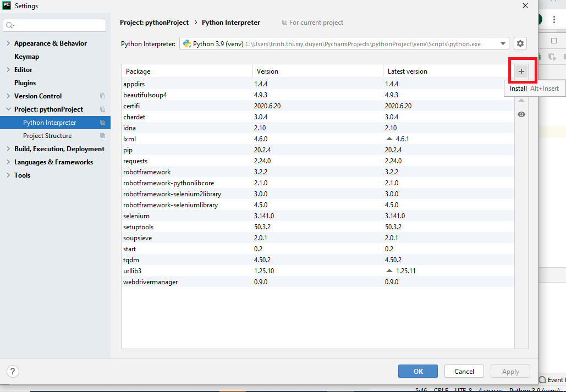Image resolution: width=566 pixels, height=392 pixels.
Task: Click Project: pythonProject breadcrumb
Action: (154, 23)
